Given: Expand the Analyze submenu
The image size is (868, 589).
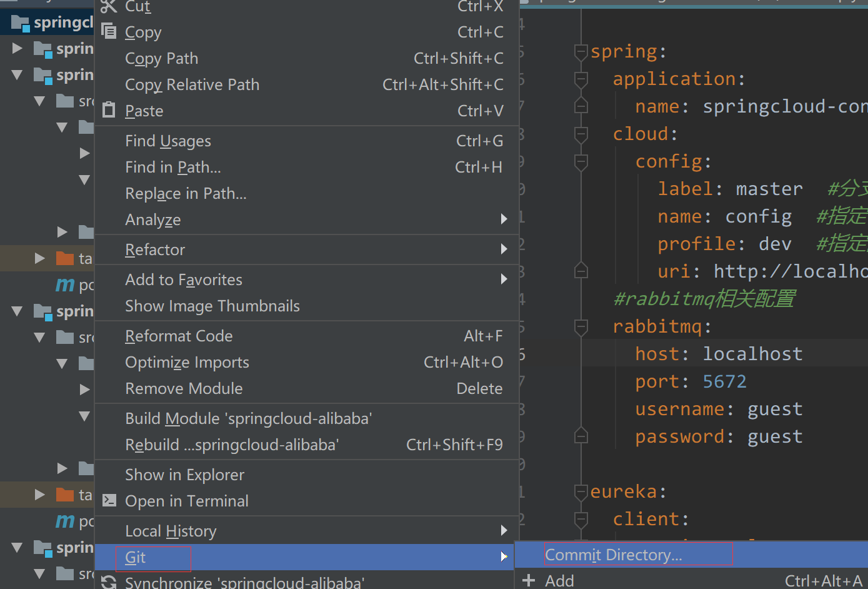Looking at the screenshot, I should (x=306, y=219).
